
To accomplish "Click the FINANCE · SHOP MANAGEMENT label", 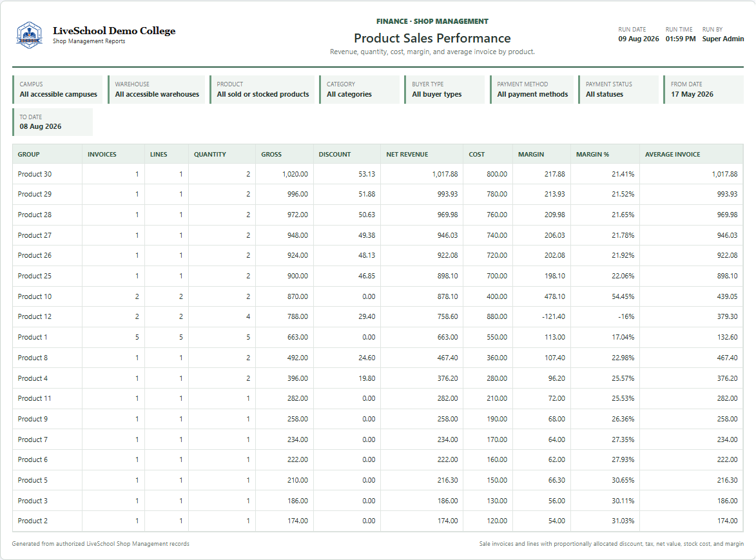I will tap(432, 21).
